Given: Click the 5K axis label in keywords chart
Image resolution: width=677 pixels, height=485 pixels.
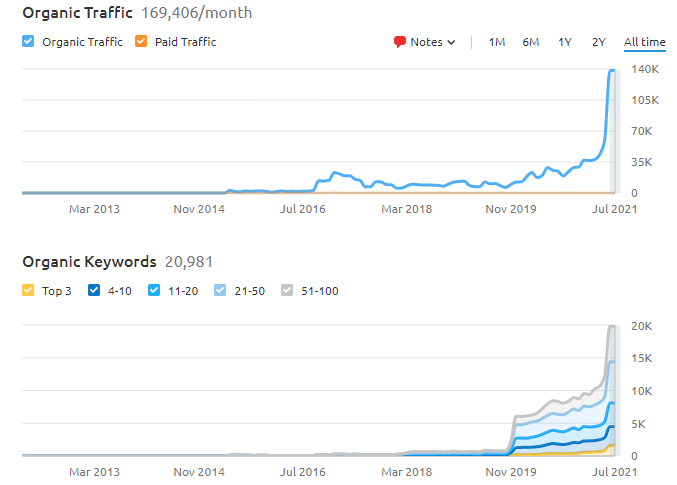Looking at the screenshot, I should 638,424.
